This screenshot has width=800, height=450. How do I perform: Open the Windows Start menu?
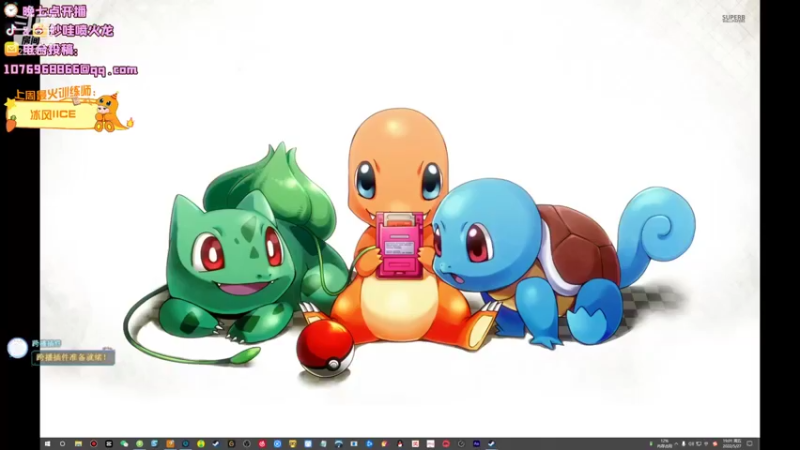coord(47,444)
